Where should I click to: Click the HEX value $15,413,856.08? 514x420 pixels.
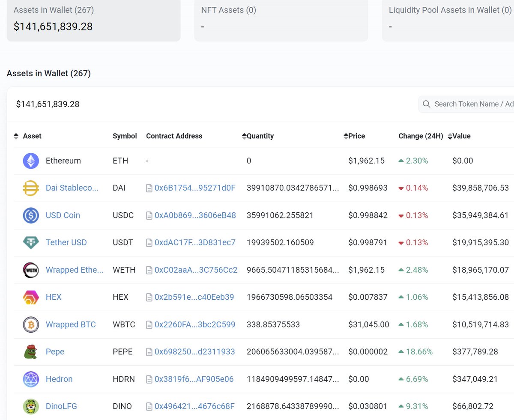click(481, 297)
